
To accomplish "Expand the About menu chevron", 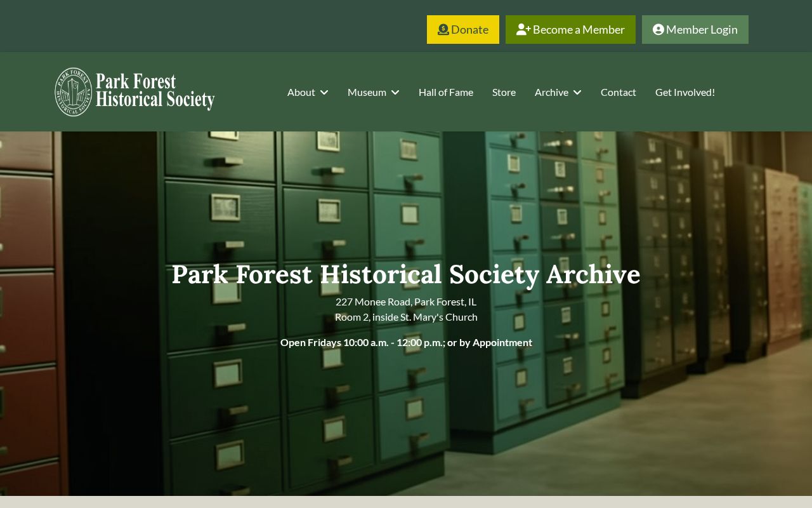I will [324, 93].
